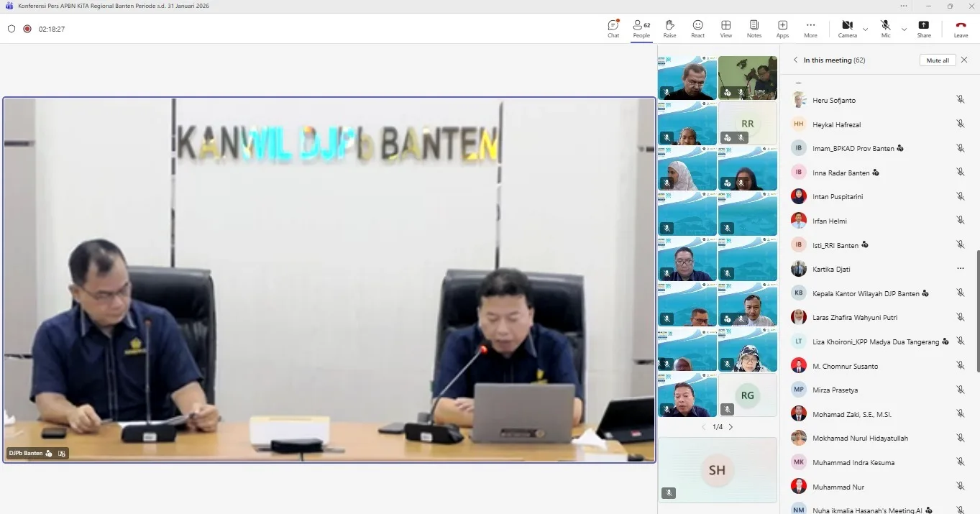This screenshot has width=980, height=514.
Task: Open the meeting Chat panel
Action: tap(613, 29)
